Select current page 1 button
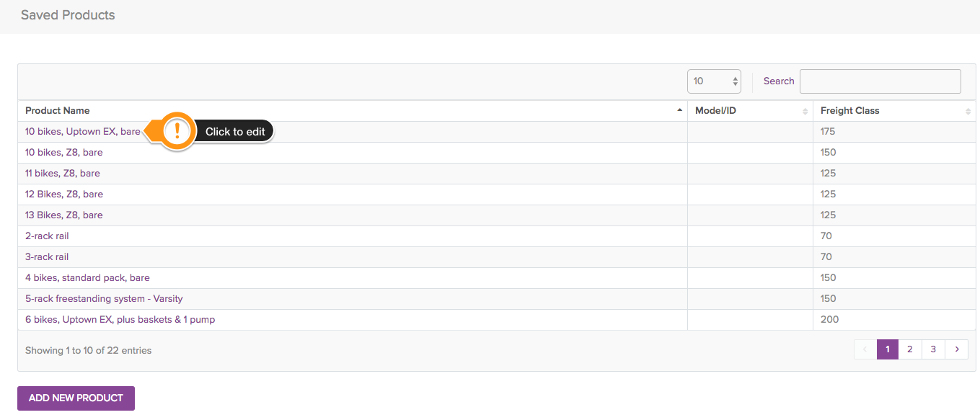Image resolution: width=980 pixels, height=420 pixels. point(888,349)
